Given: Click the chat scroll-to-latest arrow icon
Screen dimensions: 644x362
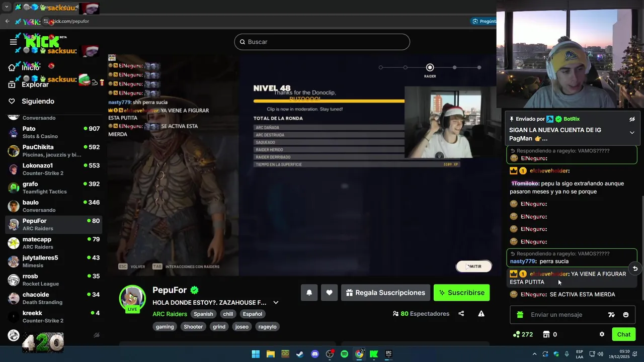Looking at the screenshot, I should [635, 268].
